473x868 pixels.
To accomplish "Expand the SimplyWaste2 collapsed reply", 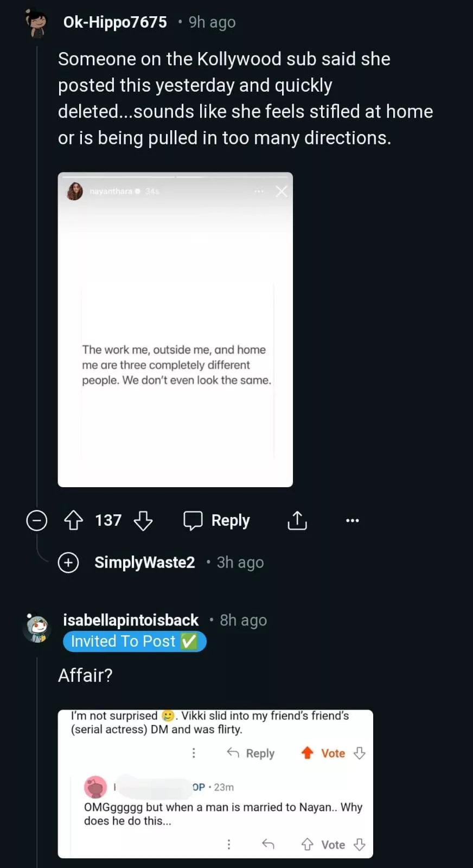I will [68, 563].
